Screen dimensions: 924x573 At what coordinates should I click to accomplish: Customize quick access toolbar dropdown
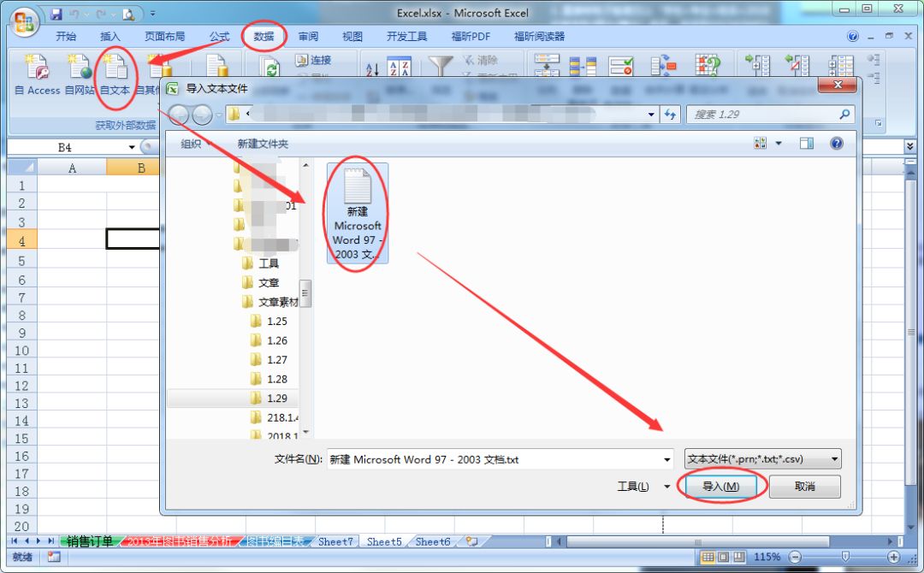152,14
